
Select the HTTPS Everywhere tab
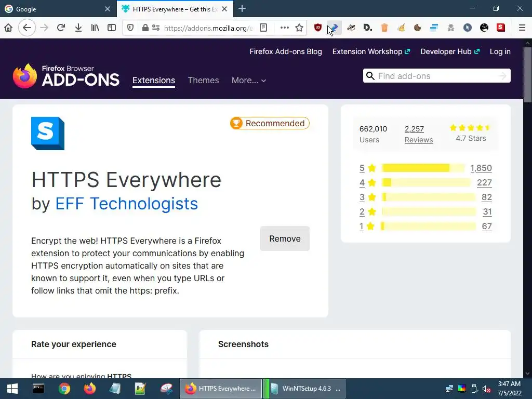175,9
